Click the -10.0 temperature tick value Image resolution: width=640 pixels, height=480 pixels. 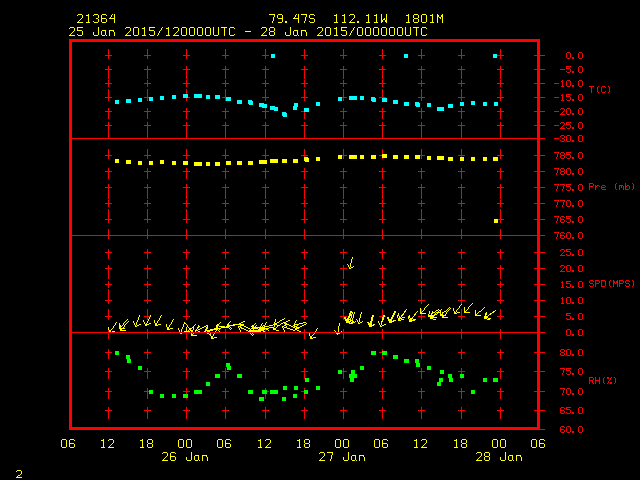coord(569,84)
